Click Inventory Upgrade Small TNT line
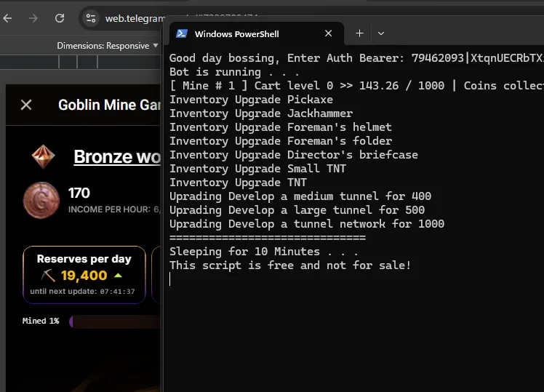This screenshot has width=544, height=392. [257, 169]
